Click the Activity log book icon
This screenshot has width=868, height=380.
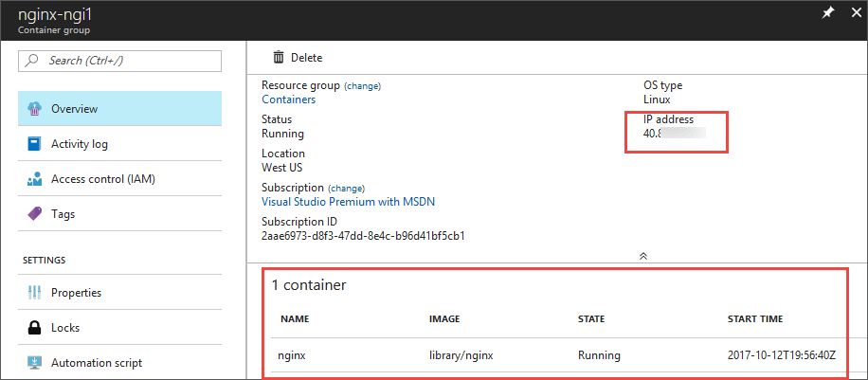click(x=35, y=144)
